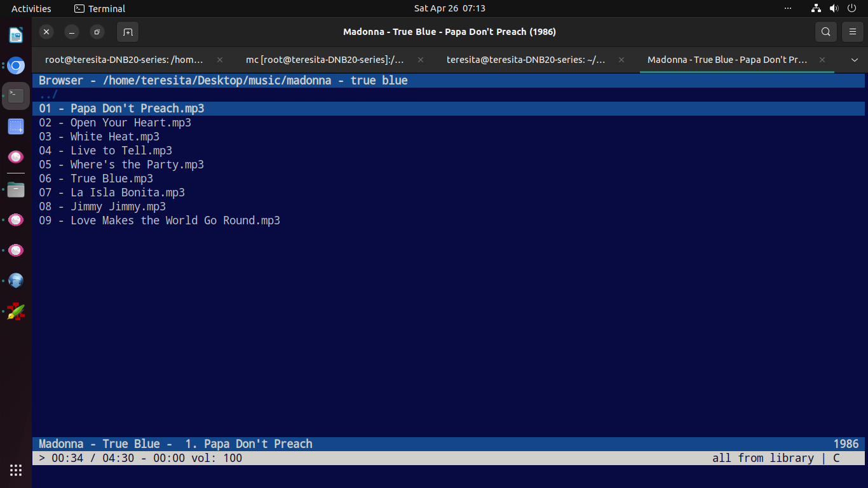Open the power menu icon
The image size is (868, 488).
(x=851, y=9)
